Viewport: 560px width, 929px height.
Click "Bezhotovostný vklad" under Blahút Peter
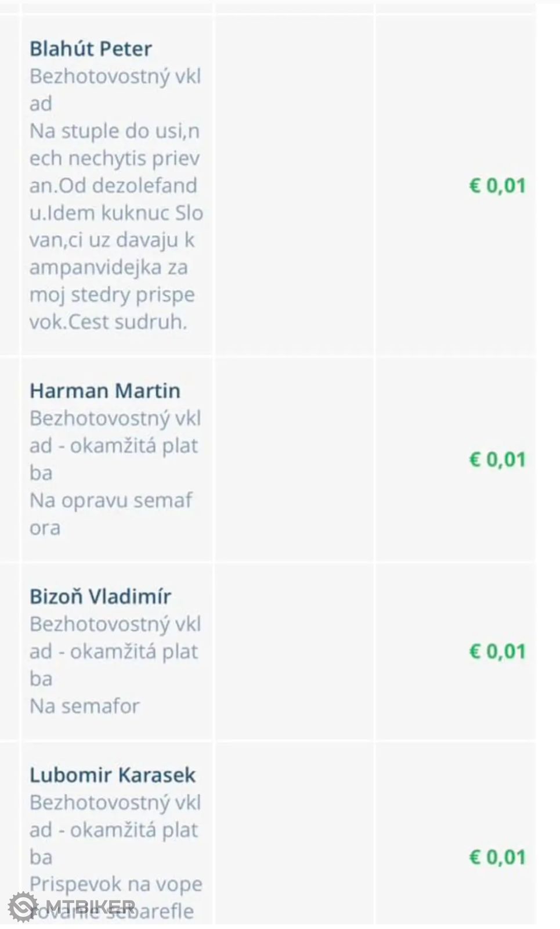tap(115, 89)
